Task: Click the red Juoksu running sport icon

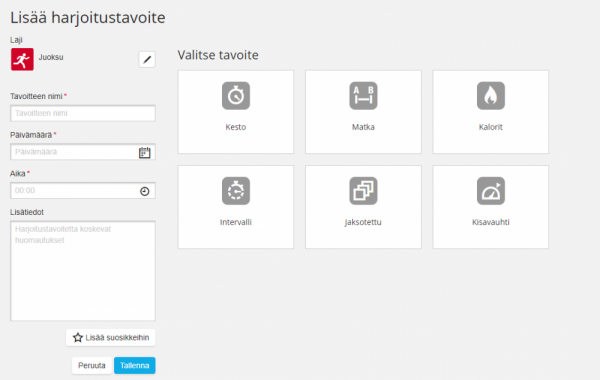Action: pos(22,59)
